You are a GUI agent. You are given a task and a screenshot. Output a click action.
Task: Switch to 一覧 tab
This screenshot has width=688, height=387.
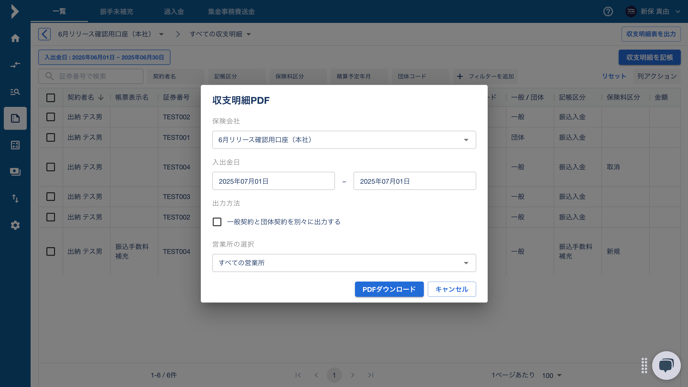click(x=59, y=11)
